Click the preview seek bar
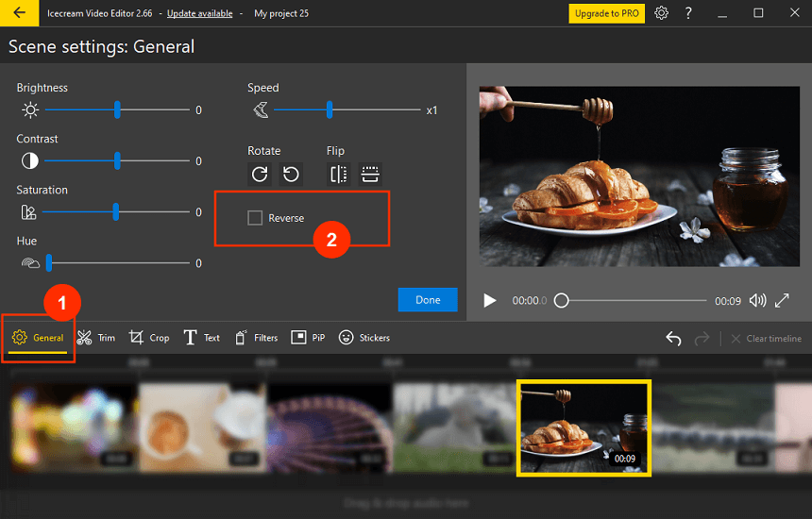Screen dimensions: 812x519 tap(630, 300)
